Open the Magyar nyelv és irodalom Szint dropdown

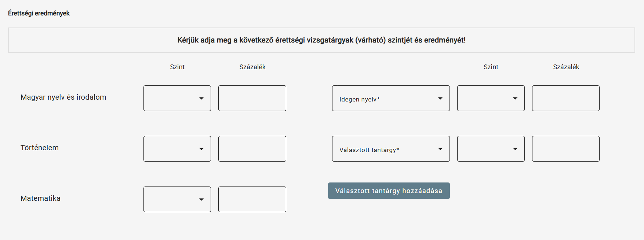coord(177,98)
